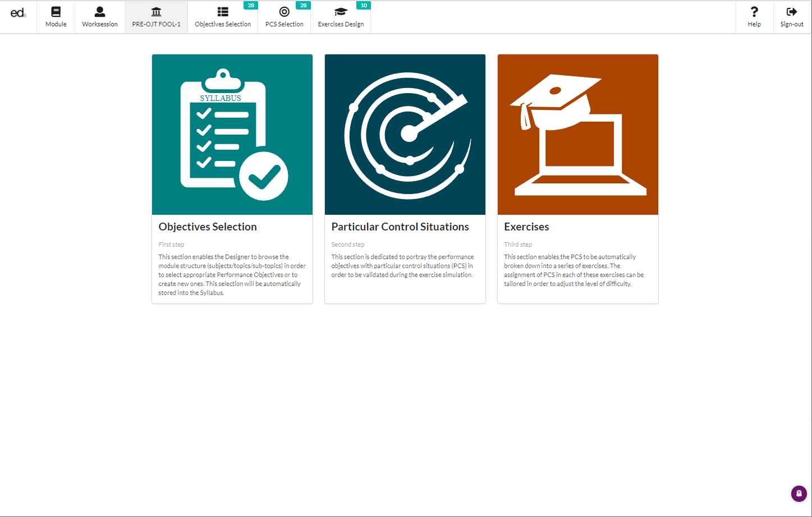Screen dimensions: 812x517
Task: Open PCS Selection target icon in navbar
Action: click(x=285, y=12)
